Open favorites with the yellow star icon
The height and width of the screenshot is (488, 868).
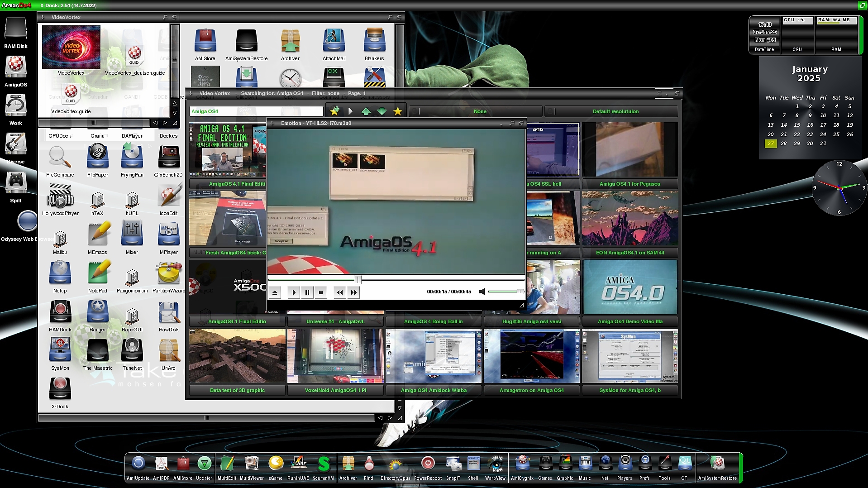[x=398, y=111]
